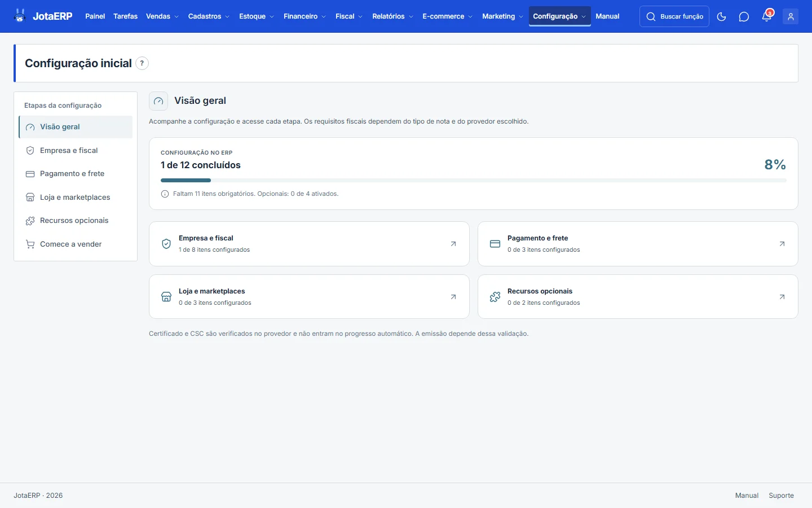This screenshot has height=508, width=812.
Task: Open the user profile avatar icon
Action: coord(791,16)
